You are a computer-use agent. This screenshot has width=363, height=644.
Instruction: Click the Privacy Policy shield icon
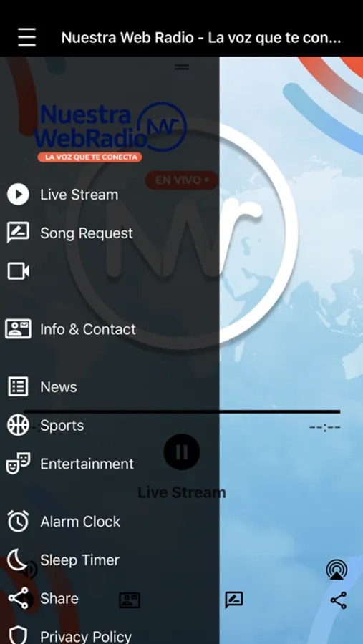pos(18,636)
